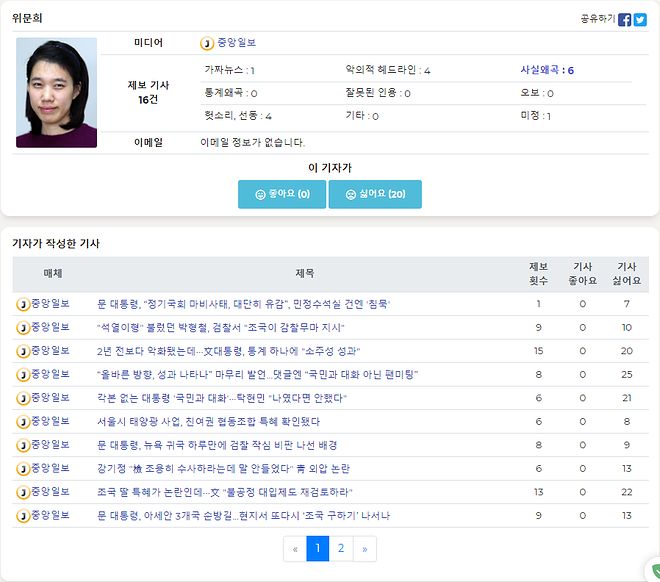Open article about 서울시 태양광 사업
Screen dimensions: 660x582
tap(208, 421)
